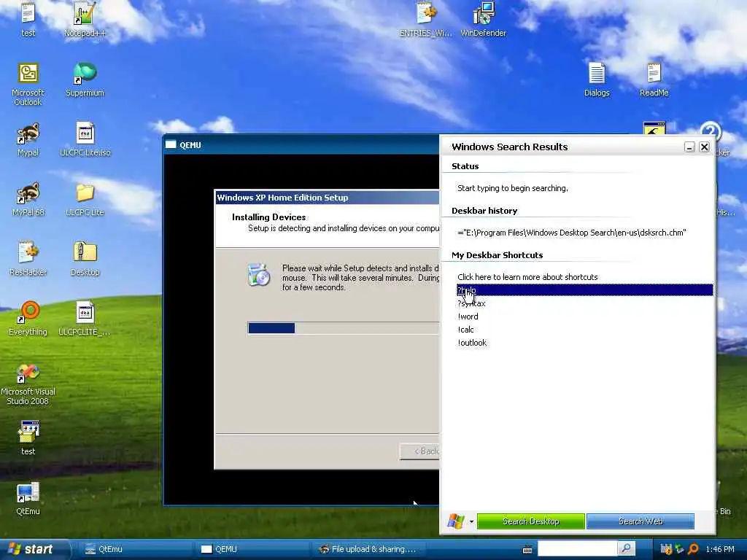The width and height of the screenshot is (747, 560).
Task: Click the CD setup icon in XP Setup
Action: click(x=259, y=275)
